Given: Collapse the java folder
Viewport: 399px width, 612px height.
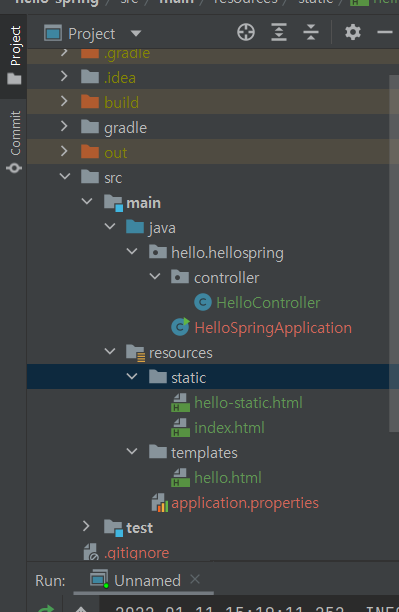Looking at the screenshot, I should 110,226.
